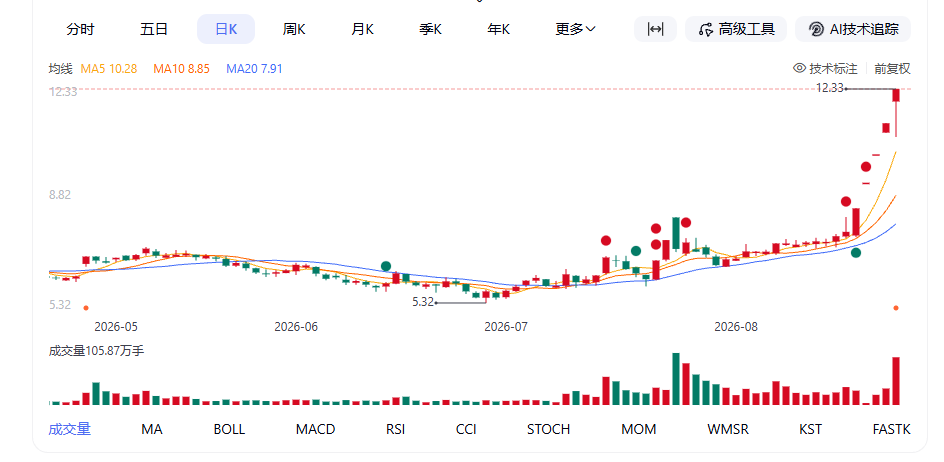Switch to the 分时 chart tab
944x462 pixels.
80,30
